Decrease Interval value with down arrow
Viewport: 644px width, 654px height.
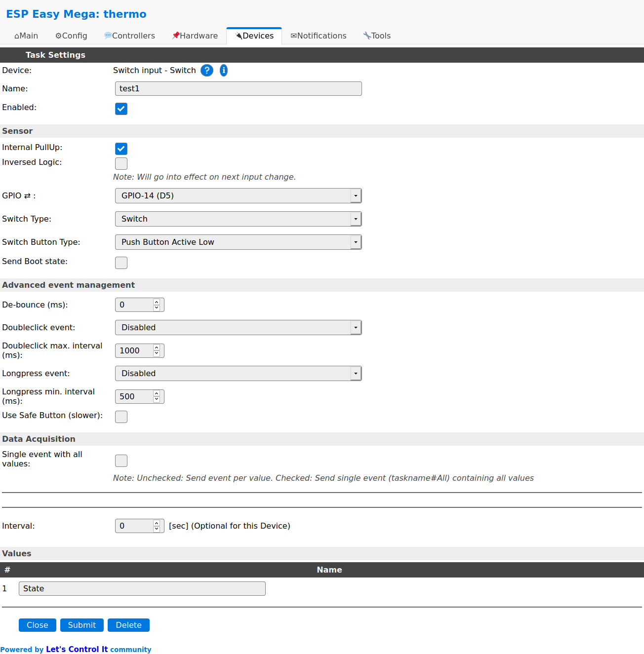pyautogui.click(x=157, y=529)
